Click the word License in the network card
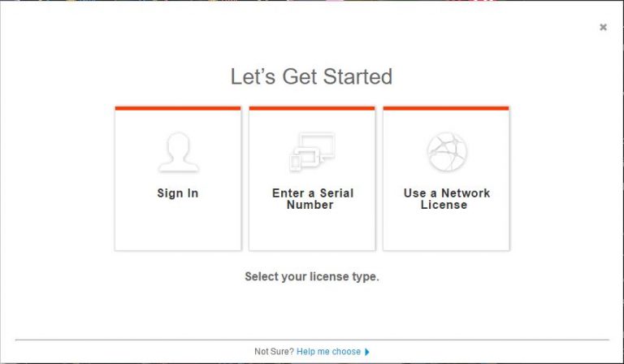 (444, 206)
